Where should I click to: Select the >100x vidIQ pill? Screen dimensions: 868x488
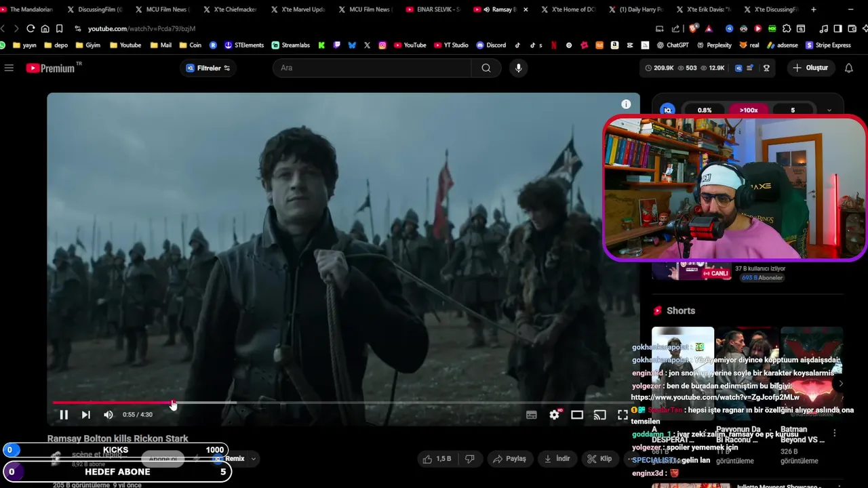point(749,110)
